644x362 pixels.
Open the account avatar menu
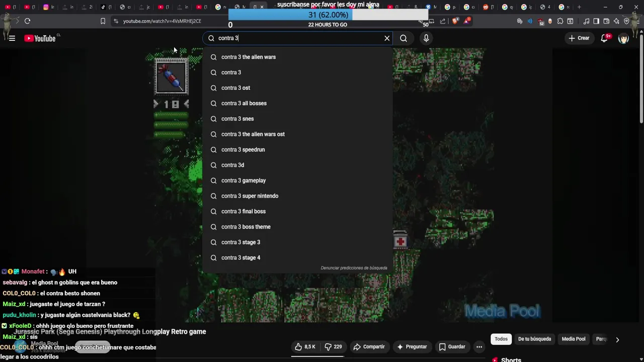click(x=624, y=38)
